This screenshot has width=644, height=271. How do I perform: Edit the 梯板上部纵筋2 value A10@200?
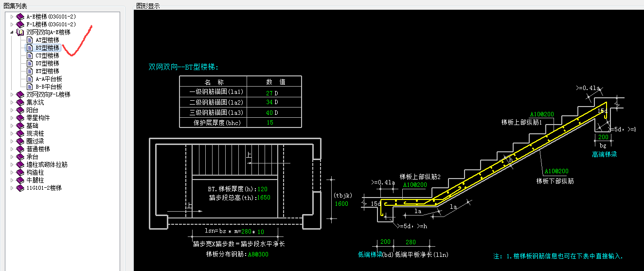[x=415, y=185]
